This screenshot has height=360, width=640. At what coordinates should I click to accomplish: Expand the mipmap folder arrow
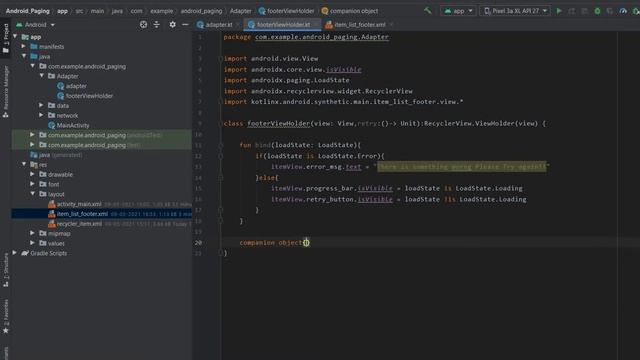click(32, 233)
